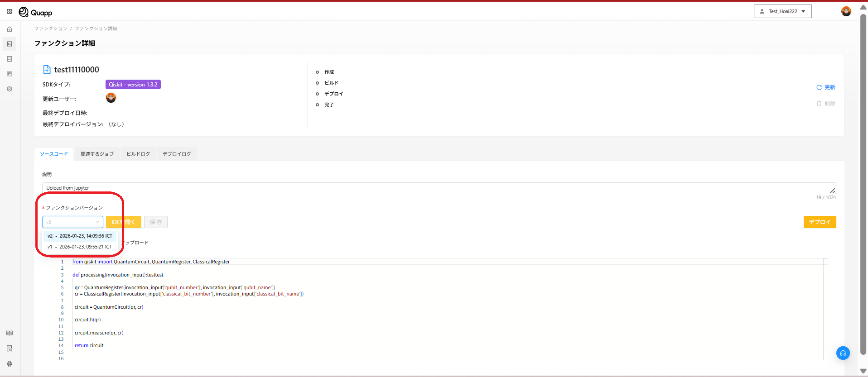Open the documentation book icon in sidebar
Image resolution: width=868 pixels, height=377 pixels.
pos(10,333)
